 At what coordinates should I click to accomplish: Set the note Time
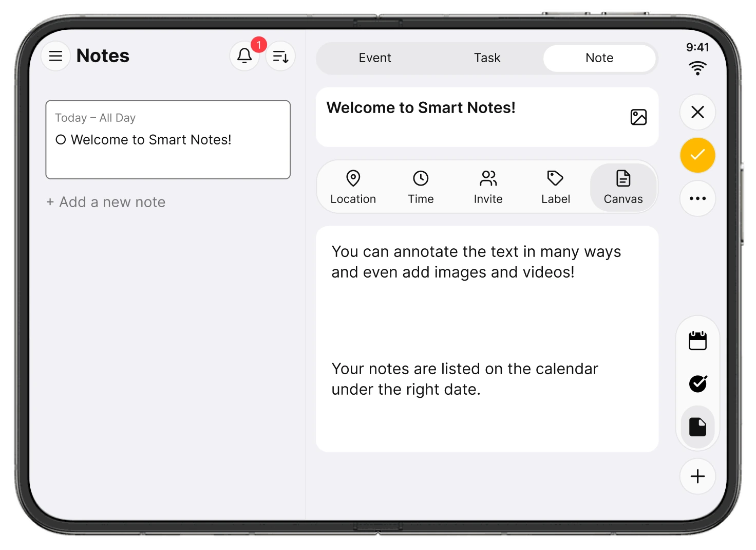click(421, 187)
